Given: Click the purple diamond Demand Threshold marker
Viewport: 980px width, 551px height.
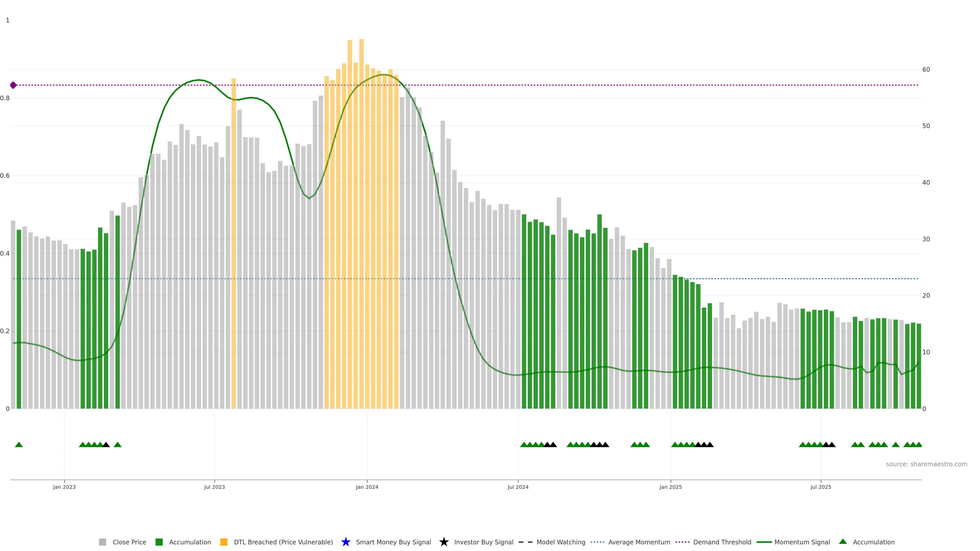Looking at the screenshot, I should (13, 85).
